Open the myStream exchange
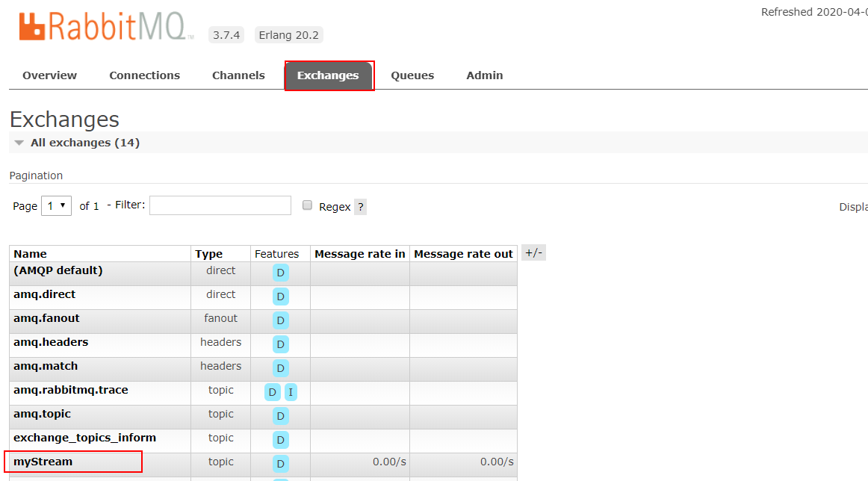This screenshot has height=481, width=868. click(43, 462)
